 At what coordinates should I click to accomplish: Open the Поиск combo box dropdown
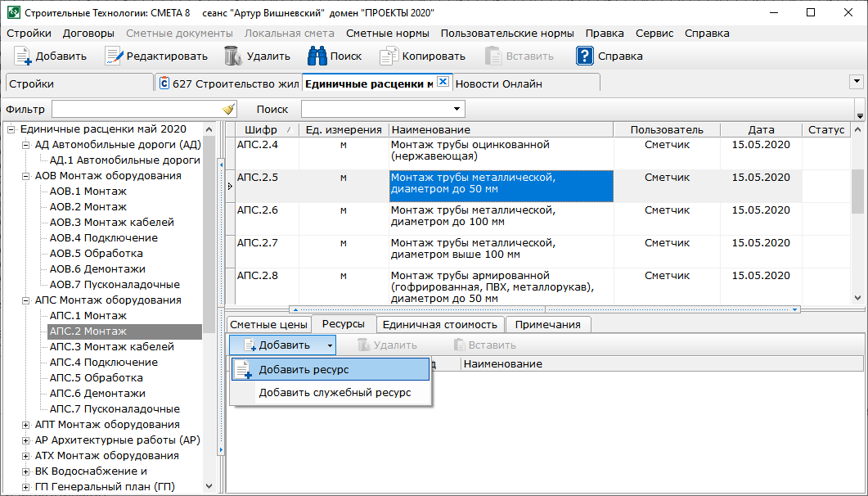click(x=456, y=110)
